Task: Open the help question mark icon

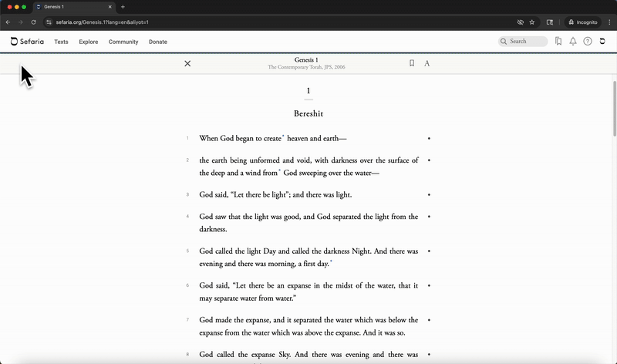Action: tap(588, 41)
